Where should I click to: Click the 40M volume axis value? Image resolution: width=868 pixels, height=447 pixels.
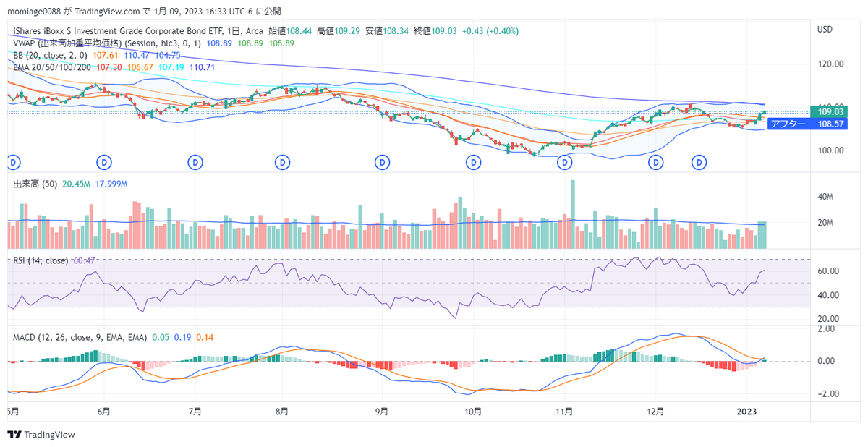tap(825, 197)
